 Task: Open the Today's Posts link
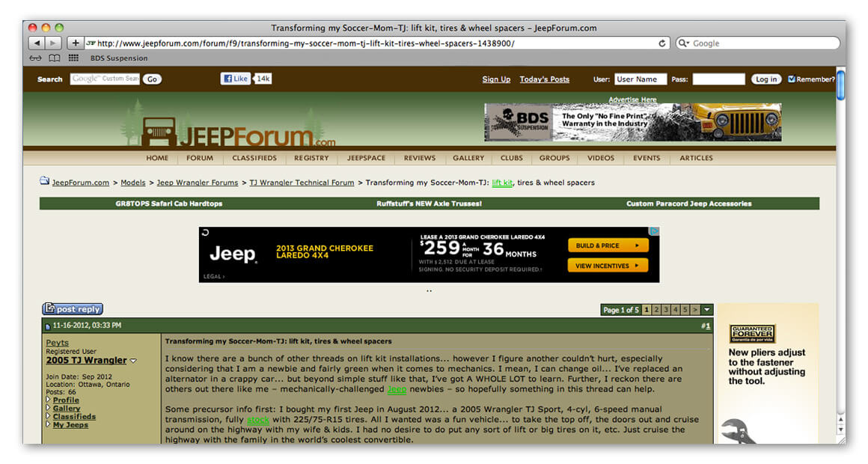tap(544, 79)
